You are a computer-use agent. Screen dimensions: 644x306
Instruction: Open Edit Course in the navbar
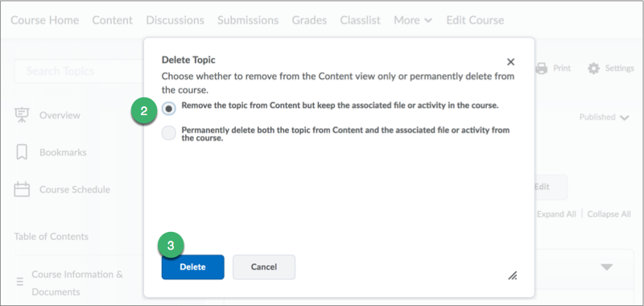click(x=475, y=20)
